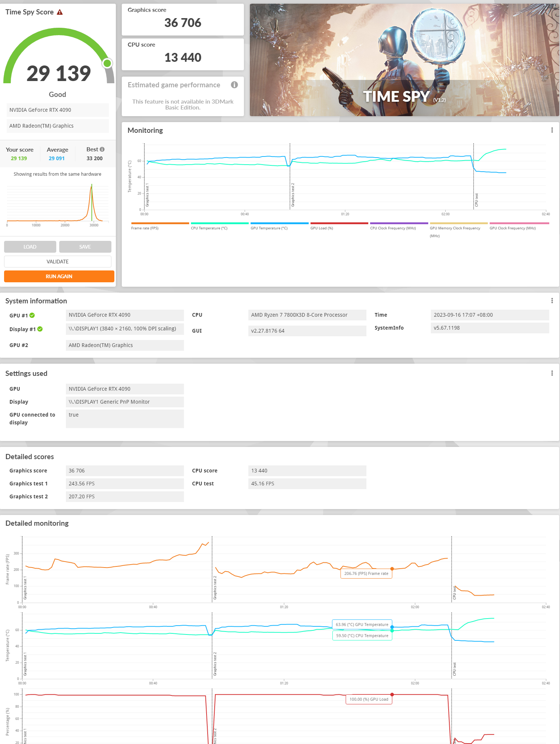Viewport: 560px width, 744px height.
Task: Click the Average score 29 091
Action: [x=57, y=158]
